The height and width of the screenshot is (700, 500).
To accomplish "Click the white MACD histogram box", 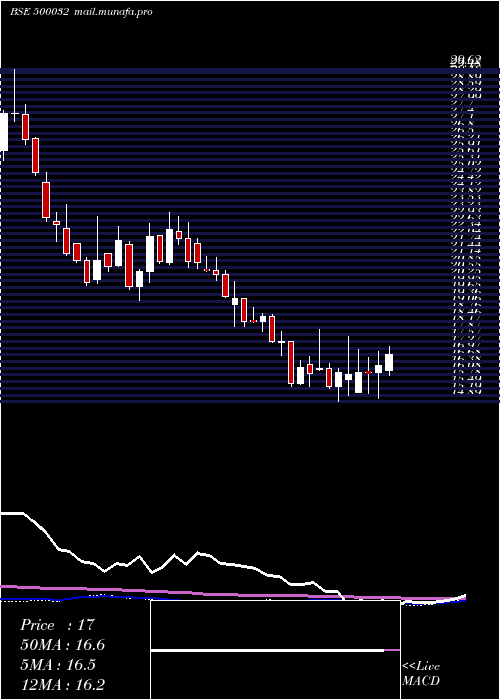I will [x=275, y=650].
